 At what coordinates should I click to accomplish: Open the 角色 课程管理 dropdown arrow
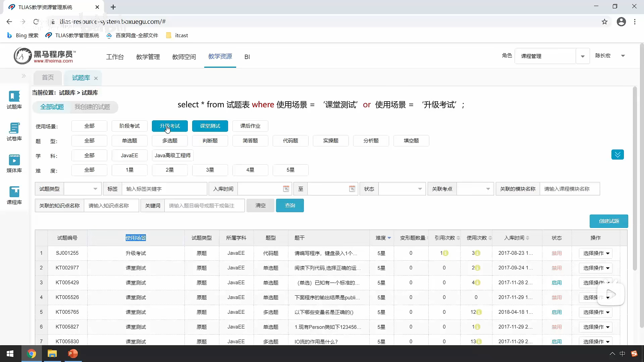click(583, 56)
